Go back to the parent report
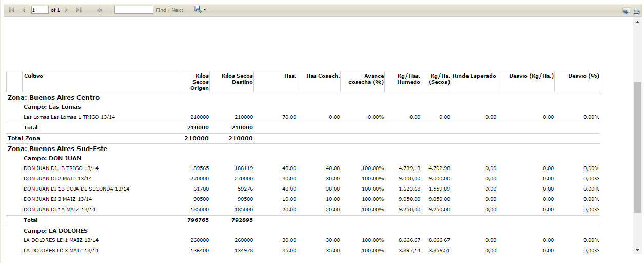 100,10
